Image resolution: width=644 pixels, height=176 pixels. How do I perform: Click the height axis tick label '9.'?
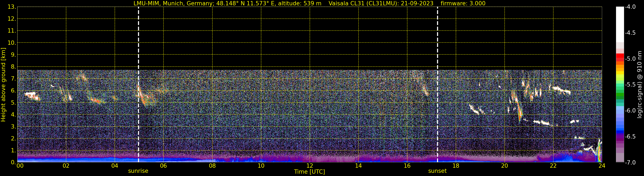(13, 55)
